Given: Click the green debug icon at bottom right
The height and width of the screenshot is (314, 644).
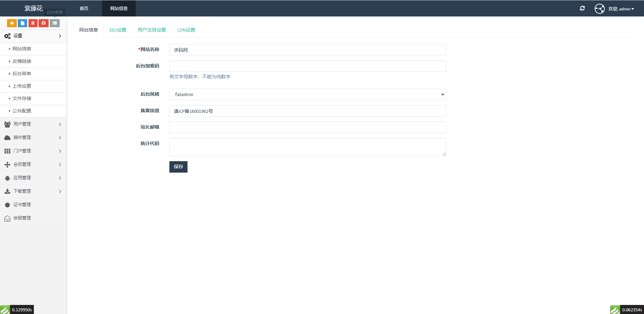Looking at the screenshot, I should [615, 310].
